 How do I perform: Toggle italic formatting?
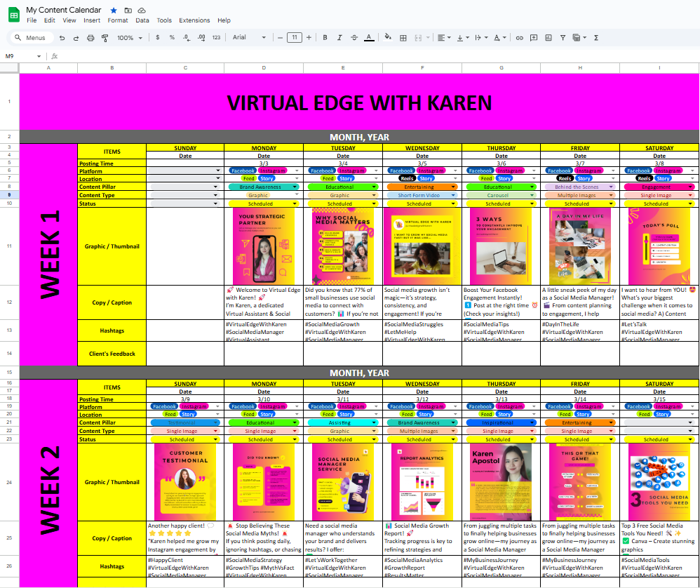click(339, 37)
